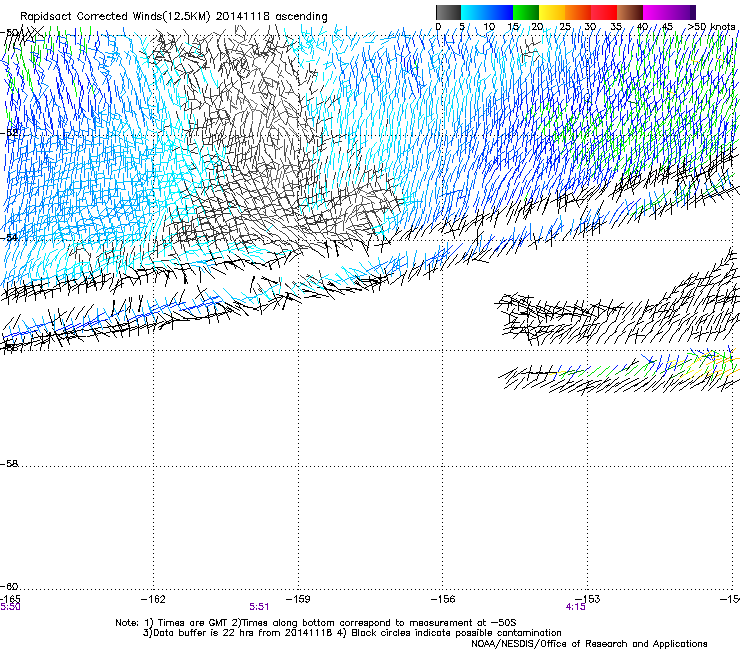The width and height of the screenshot is (740, 650).
Task: Click the orange 25-30 knots legend segment
Action: point(578,12)
